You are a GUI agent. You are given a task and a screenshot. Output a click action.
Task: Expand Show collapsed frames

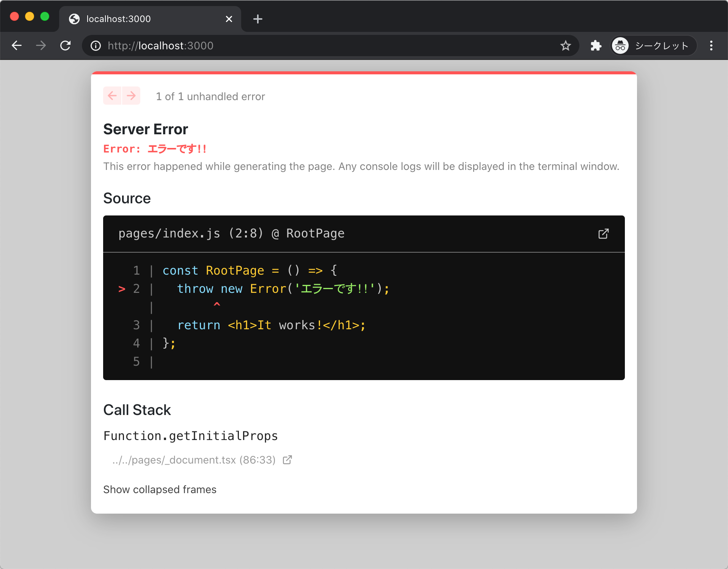point(160,490)
